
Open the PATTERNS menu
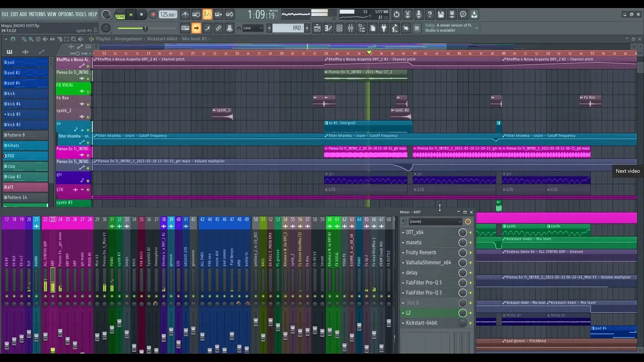tap(37, 14)
